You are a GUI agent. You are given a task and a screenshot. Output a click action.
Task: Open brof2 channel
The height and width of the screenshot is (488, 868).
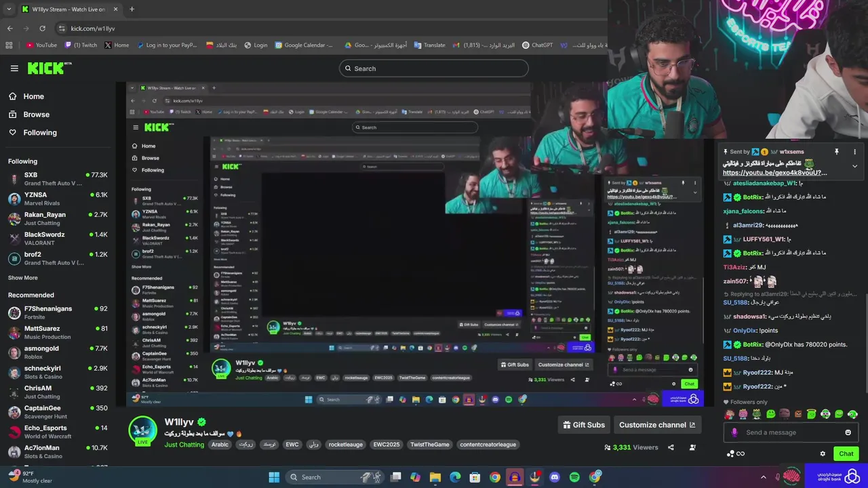[x=58, y=258]
